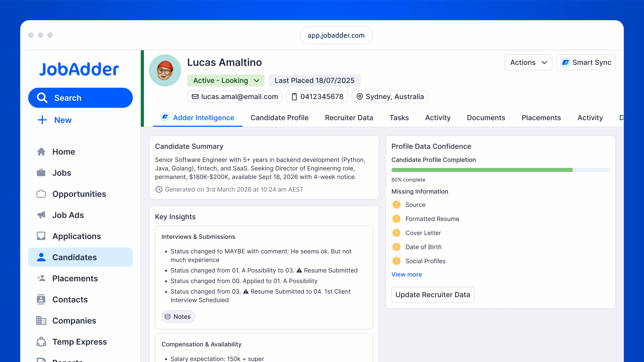
Task: Click the warning icon beside Date of Birth
Action: point(396,247)
